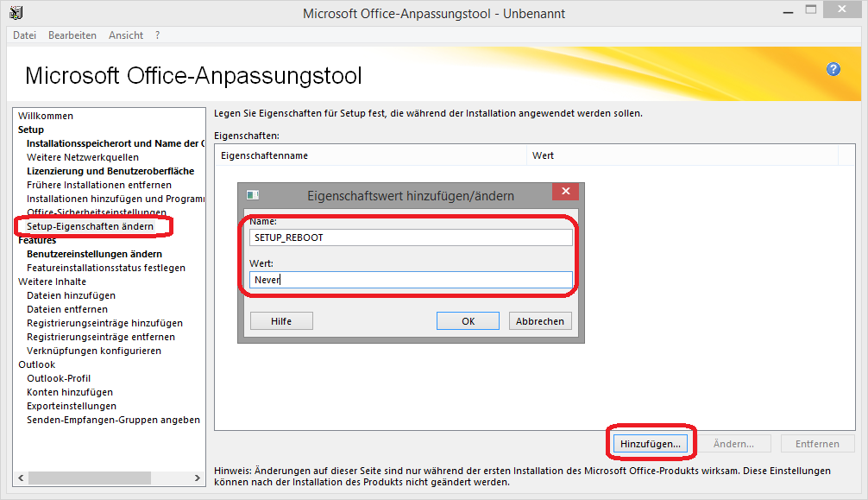868x500 pixels.
Task: Select Konten hinzufügen
Action: click(x=70, y=392)
